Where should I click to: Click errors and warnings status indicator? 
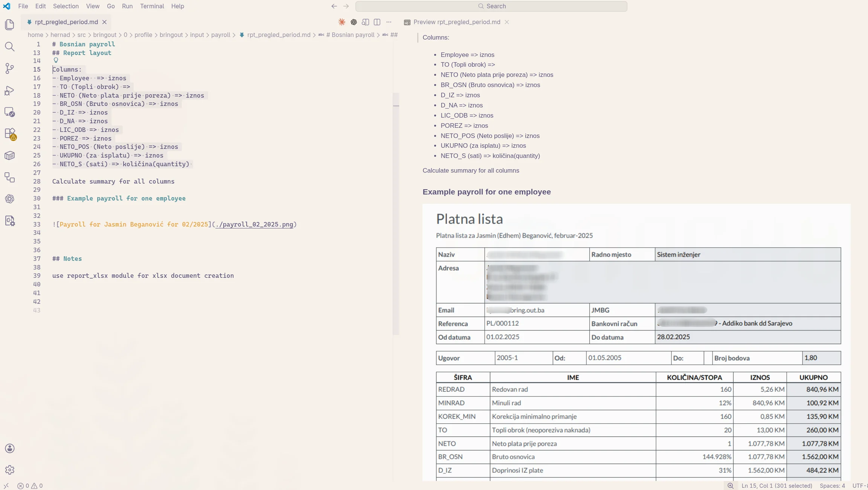(x=30, y=486)
